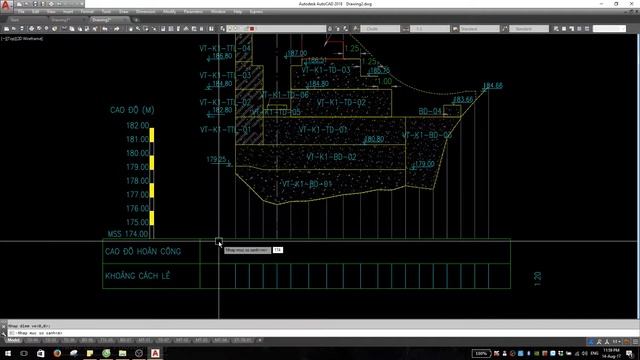Viewport: 640px width, 360px height.
Task: Open Multileader Style manager icon
Action: click(505, 29)
